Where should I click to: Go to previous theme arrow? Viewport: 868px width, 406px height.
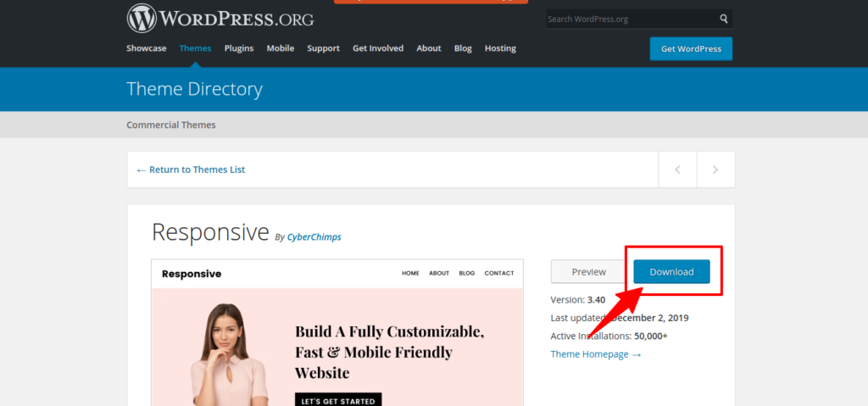(677, 170)
